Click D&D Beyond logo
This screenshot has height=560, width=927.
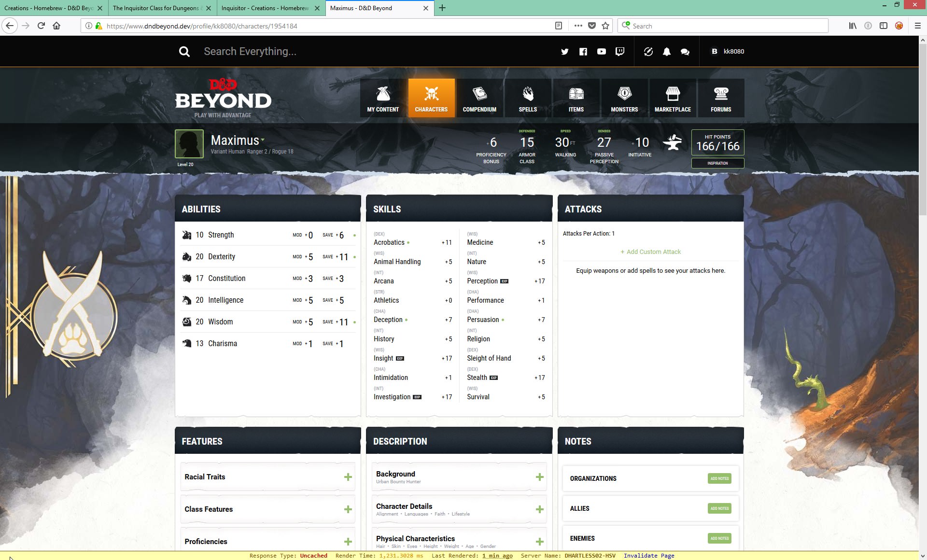point(223,98)
